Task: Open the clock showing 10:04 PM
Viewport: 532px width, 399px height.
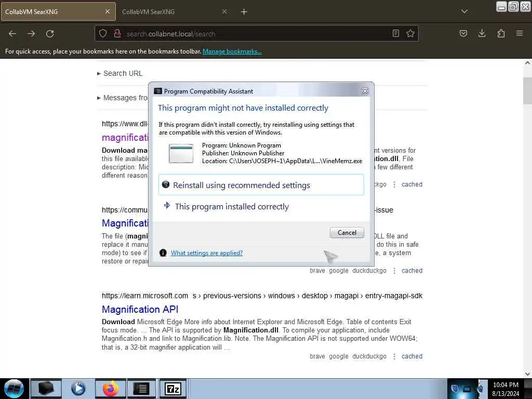Action: (506, 389)
